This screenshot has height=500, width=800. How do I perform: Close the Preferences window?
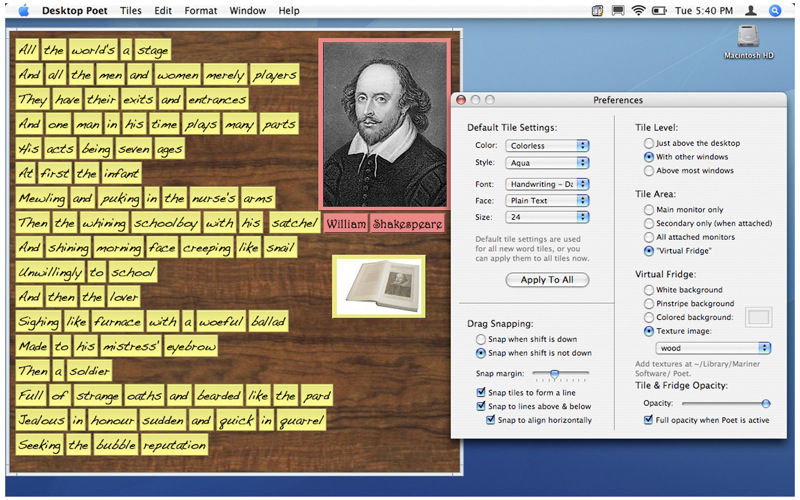[x=461, y=100]
